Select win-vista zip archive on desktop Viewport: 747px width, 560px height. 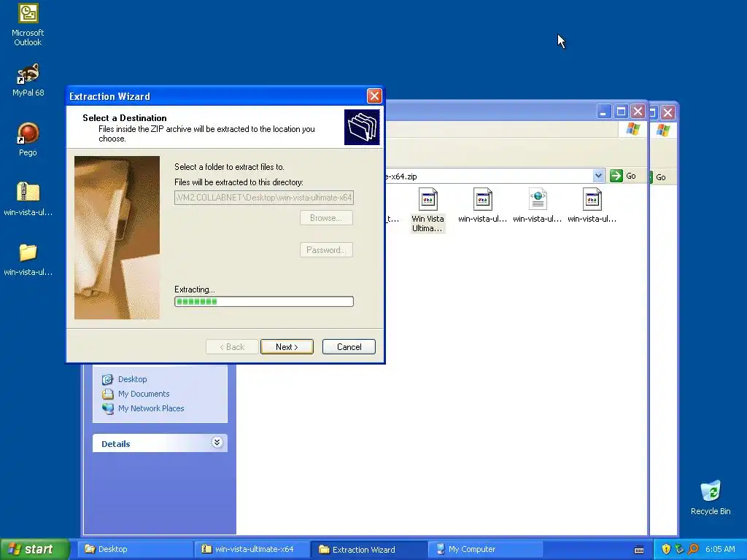28,199
